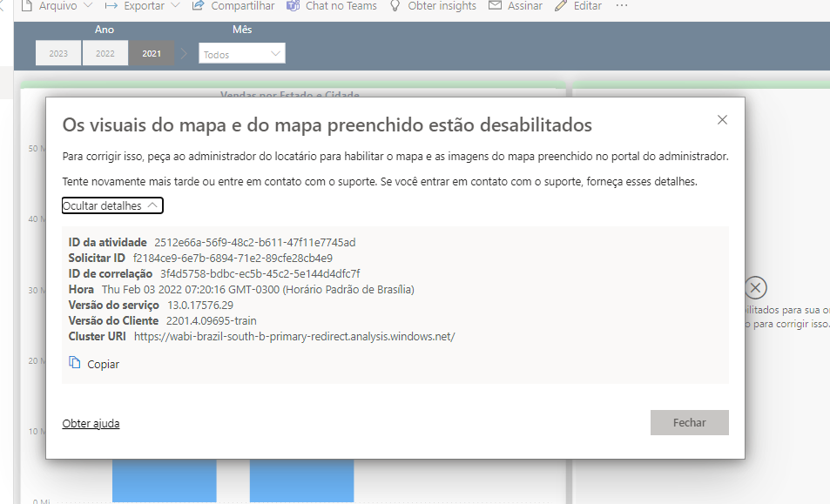
Task: Select year 2021 in the Ano slicer
Action: click(x=152, y=53)
